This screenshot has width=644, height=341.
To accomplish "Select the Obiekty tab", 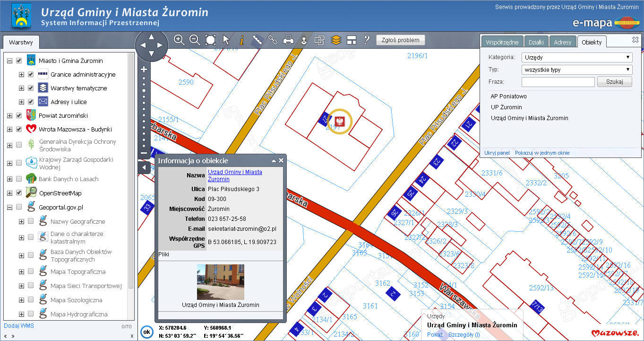I will point(592,42).
